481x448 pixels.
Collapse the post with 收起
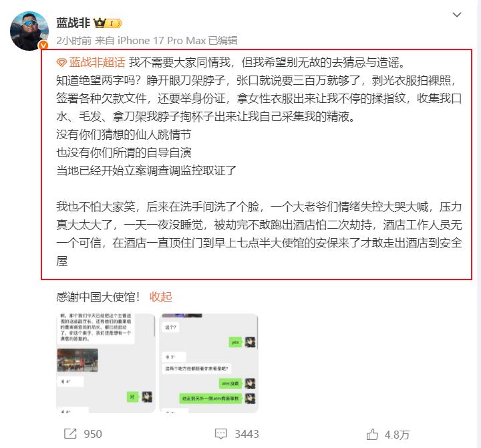tap(161, 297)
